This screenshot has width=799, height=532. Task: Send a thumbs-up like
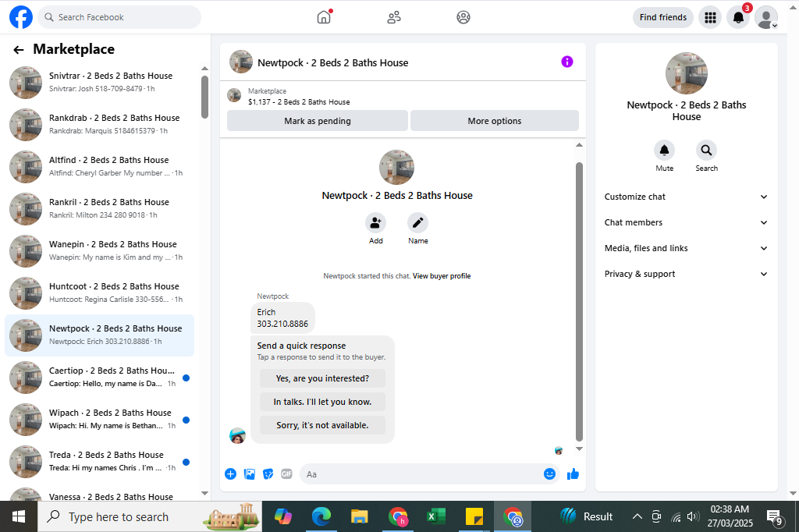coord(573,474)
